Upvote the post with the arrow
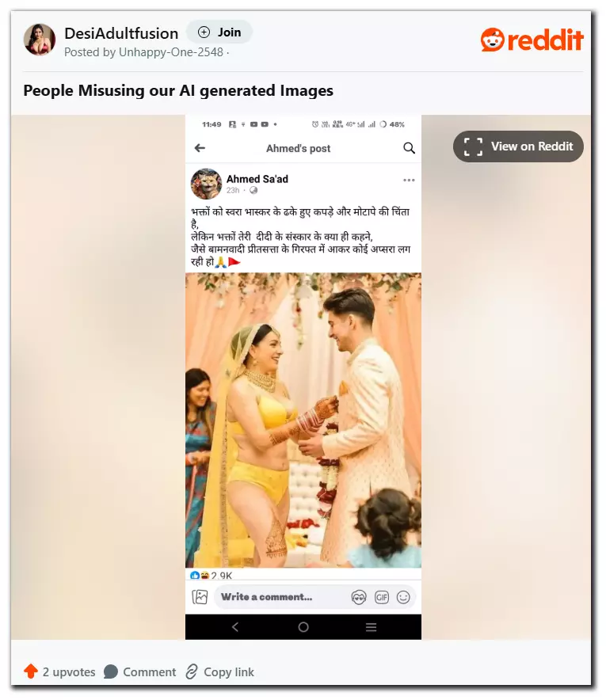 tap(31, 671)
